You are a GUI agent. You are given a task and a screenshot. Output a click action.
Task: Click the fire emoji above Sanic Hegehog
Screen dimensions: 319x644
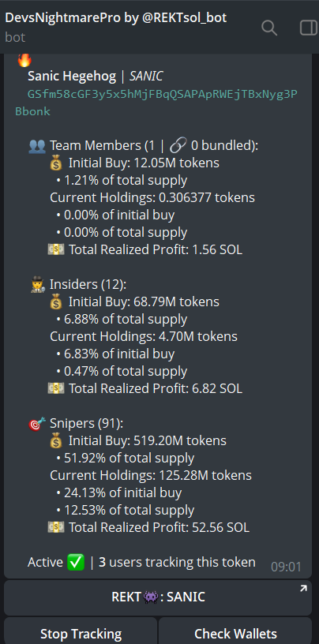pos(24,60)
